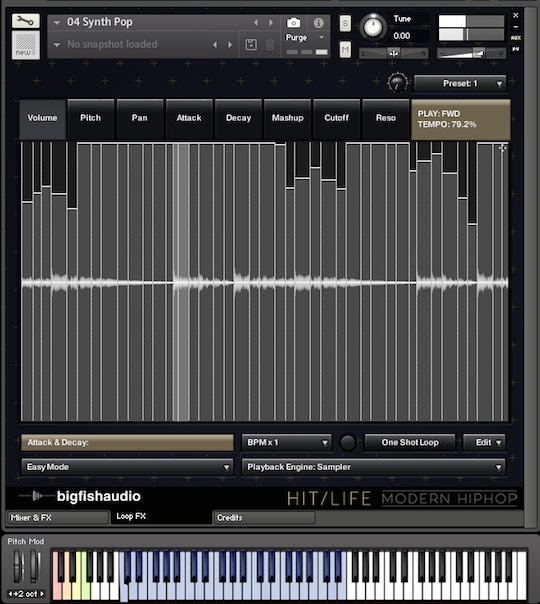Image resolution: width=540 pixels, height=604 pixels.
Task: Open the Loop FX tab
Action: [161, 517]
